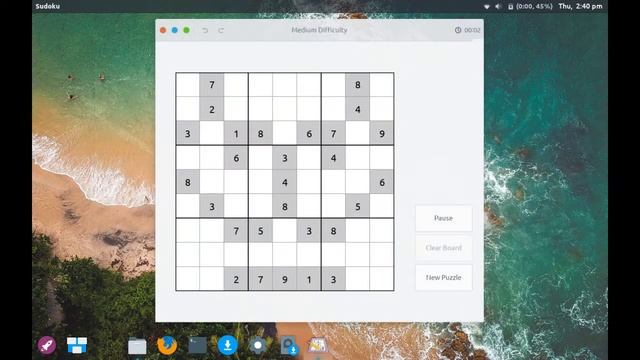
Task: Open the Thu 2:40 pm clock menu
Action: 580,7
